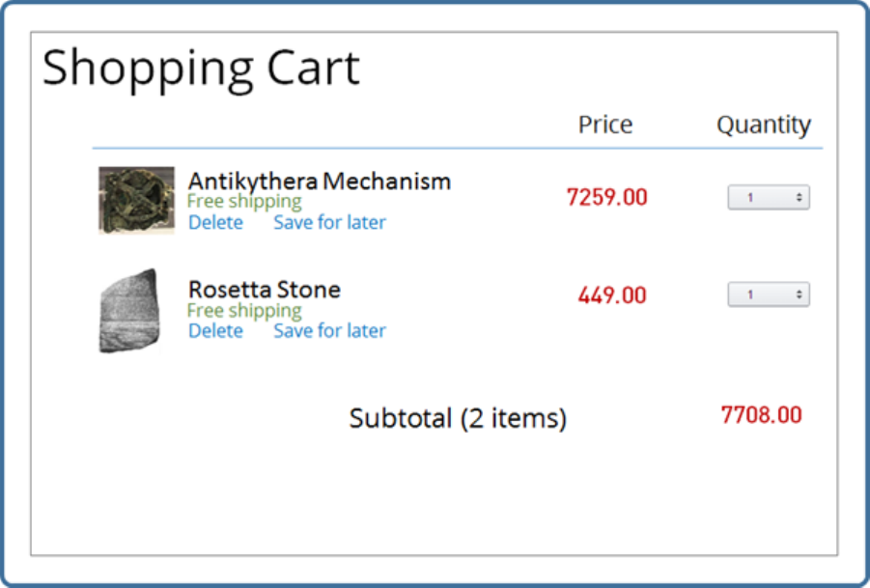The image size is (870, 588).
Task: Click the Antikythera Mechanism product thumbnail
Action: (x=136, y=200)
